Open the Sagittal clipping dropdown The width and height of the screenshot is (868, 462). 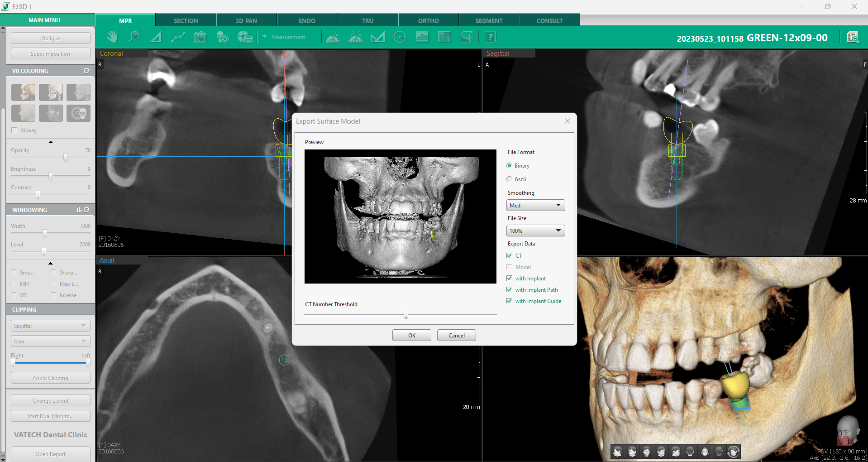[x=50, y=326]
